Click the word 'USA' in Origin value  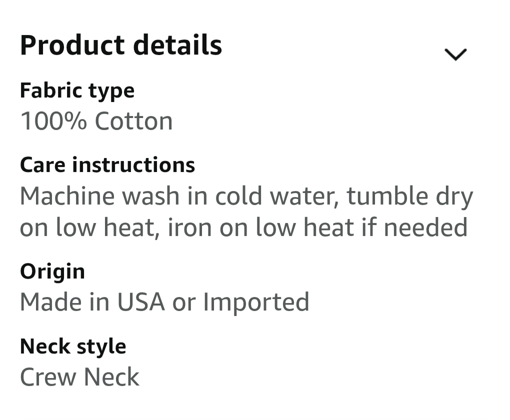pos(141,302)
